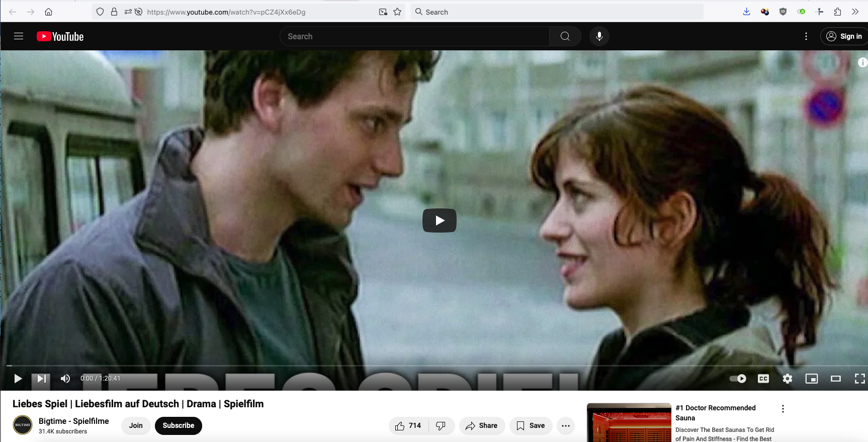Show more Firefox toolbar tools chevron
Image resolution: width=868 pixels, height=442 pixels.
(x=855, y=12)
